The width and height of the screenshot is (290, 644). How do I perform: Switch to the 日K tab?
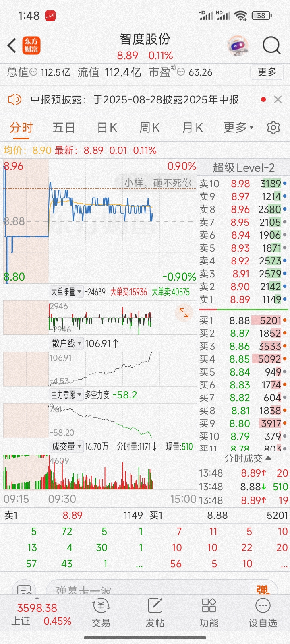107,128
